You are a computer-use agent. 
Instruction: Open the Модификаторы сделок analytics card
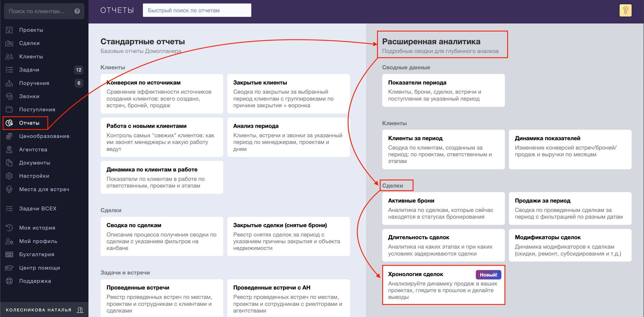click(x=570, y=245)
